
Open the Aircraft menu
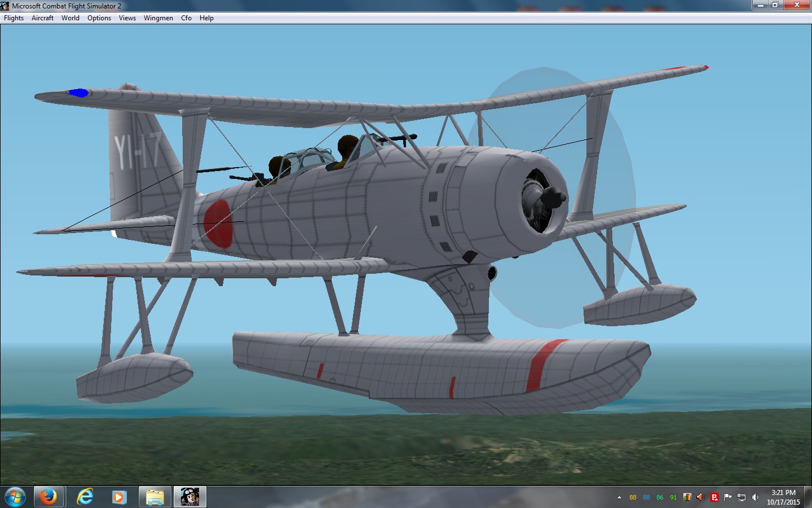tap(42, 18)
